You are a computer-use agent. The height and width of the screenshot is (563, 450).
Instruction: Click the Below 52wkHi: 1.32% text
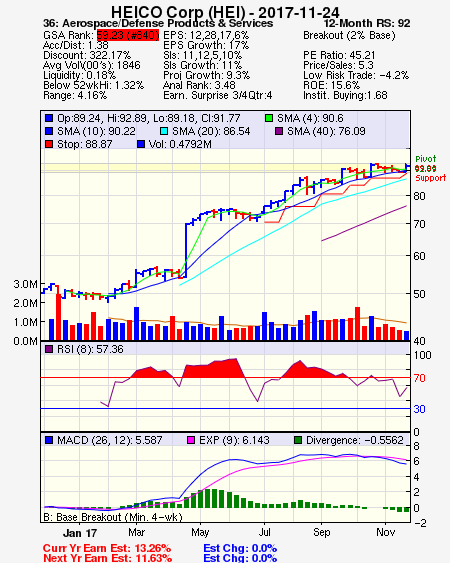point(93,85)
